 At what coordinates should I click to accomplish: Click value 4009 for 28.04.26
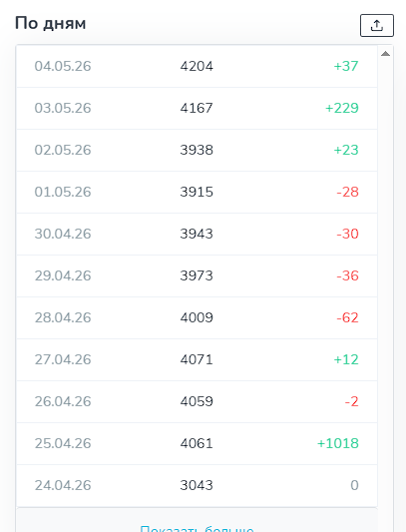pyautogui.click(x=197, y=318)
